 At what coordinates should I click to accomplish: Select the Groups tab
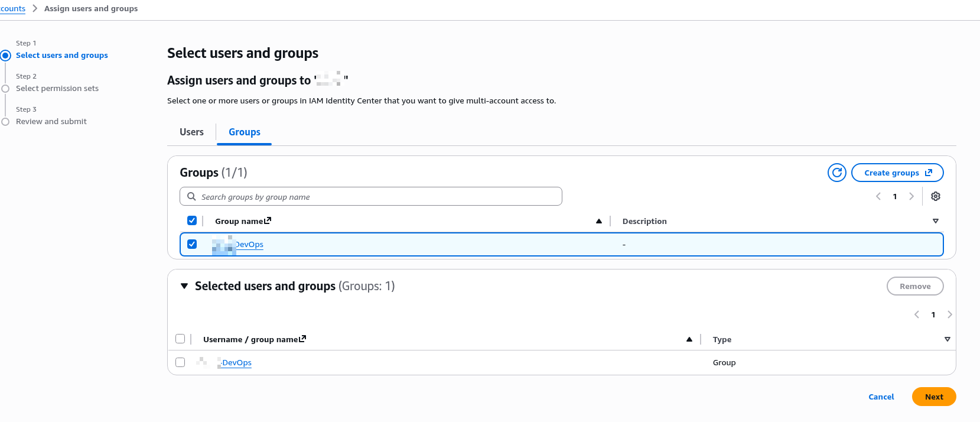(244, 132)
